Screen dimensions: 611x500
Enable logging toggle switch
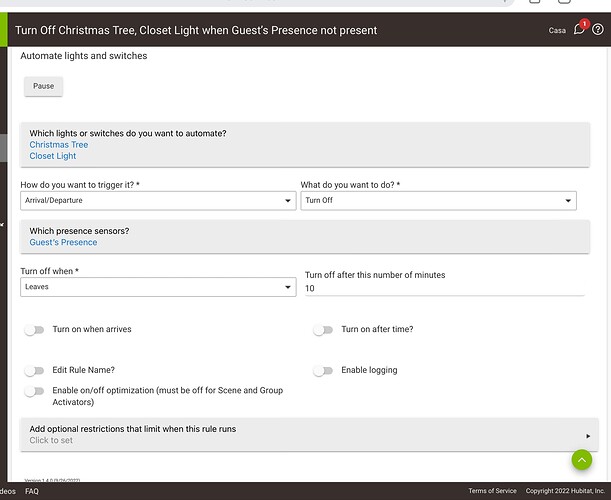[x=322, y=370]
